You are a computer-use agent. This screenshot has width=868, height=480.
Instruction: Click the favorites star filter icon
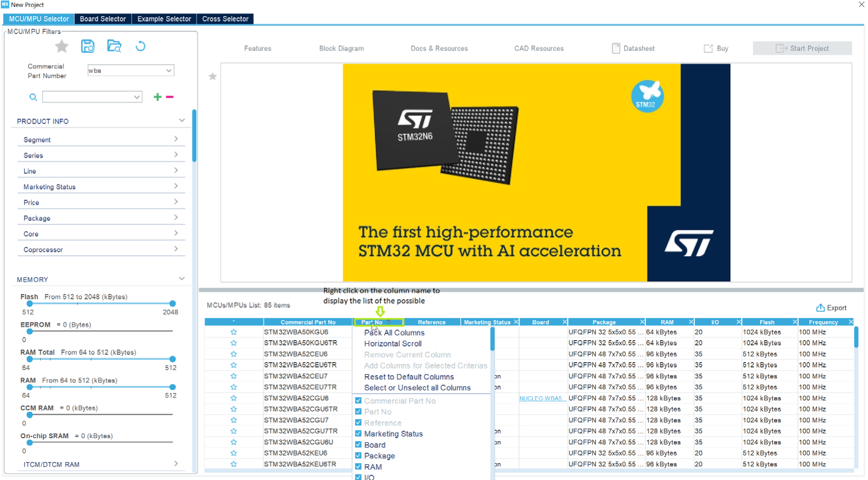click(x=62, y=47)
